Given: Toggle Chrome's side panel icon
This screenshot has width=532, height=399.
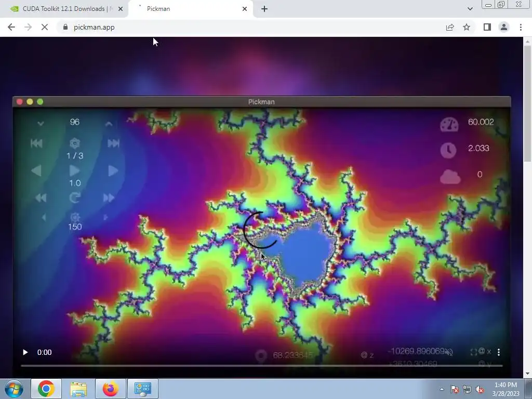Looking at the screenshot, I should click(487, 27).
